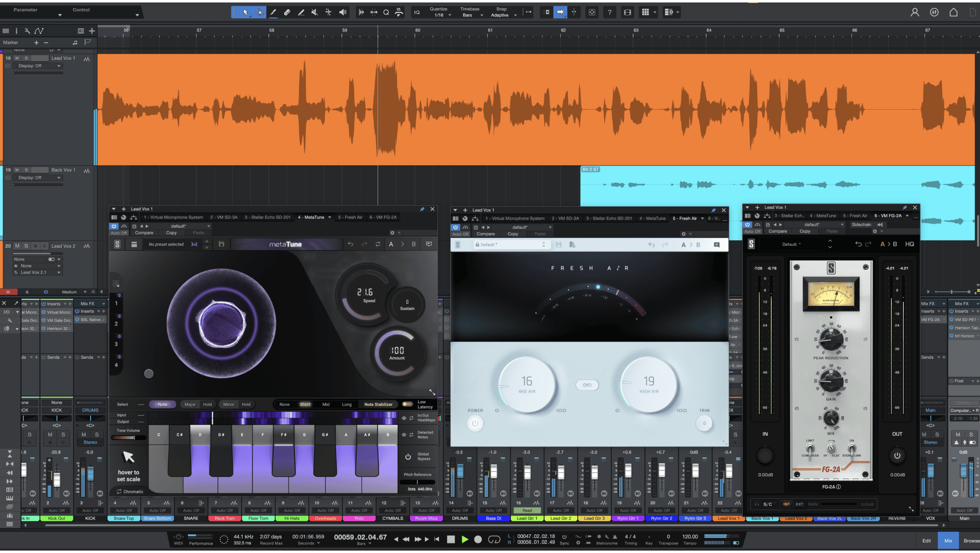The height and width of the screenshot is (553, 980).
Task: Click the Fresh Air link band button
Action: coord(587,385)
